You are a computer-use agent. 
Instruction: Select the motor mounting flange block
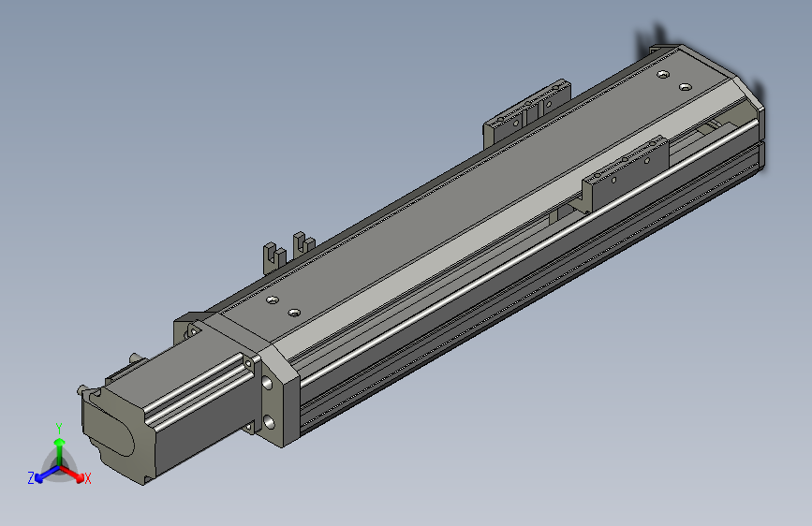point(278,391)
